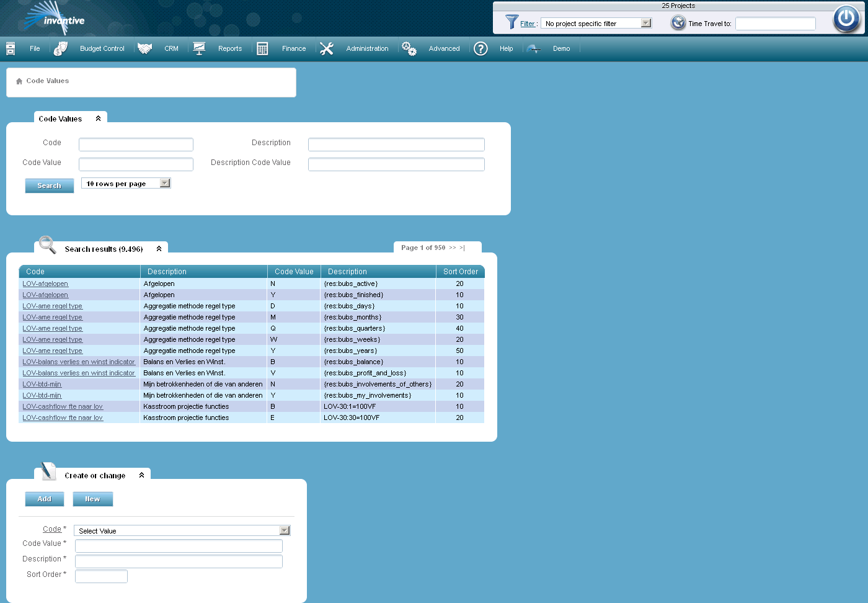Open the File menu
Viewport: 868px width, 603px height.
click(35, 48)
